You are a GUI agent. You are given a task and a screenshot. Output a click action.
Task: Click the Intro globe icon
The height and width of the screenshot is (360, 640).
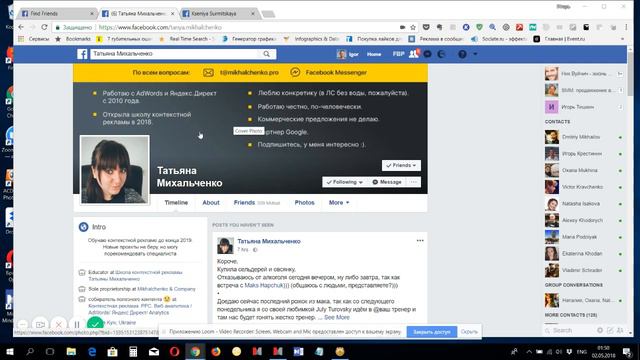pos(84,227)
